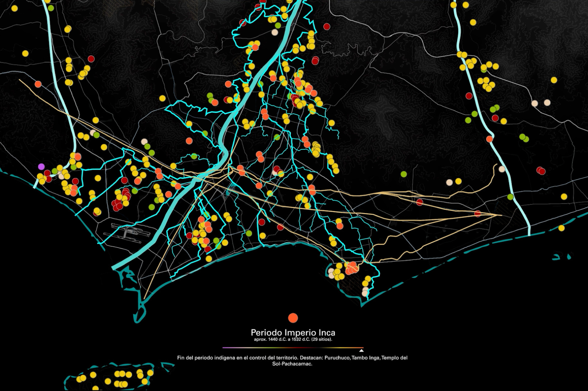This screenshot has width=588, height=391.
Task: Click the orange marker on the far-right river
Action: 489,139
